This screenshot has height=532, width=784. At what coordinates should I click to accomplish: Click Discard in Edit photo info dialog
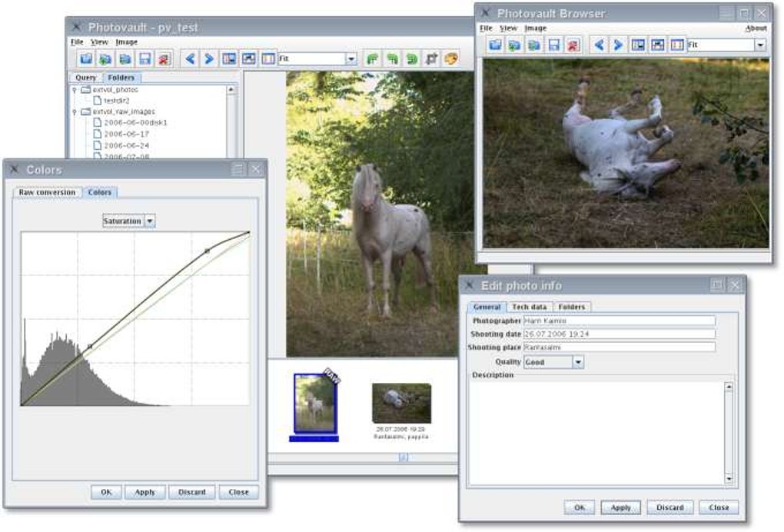pyautogui.click(x=670, y=507)
